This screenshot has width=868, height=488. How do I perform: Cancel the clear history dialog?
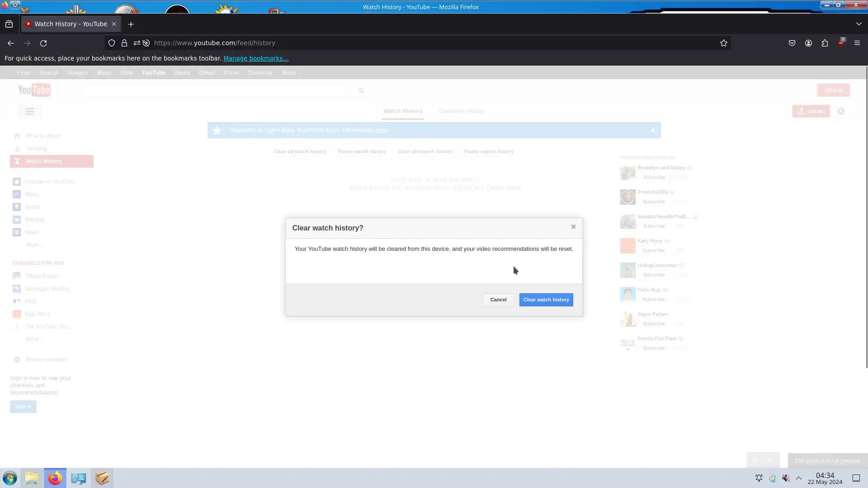pos(498,300)
